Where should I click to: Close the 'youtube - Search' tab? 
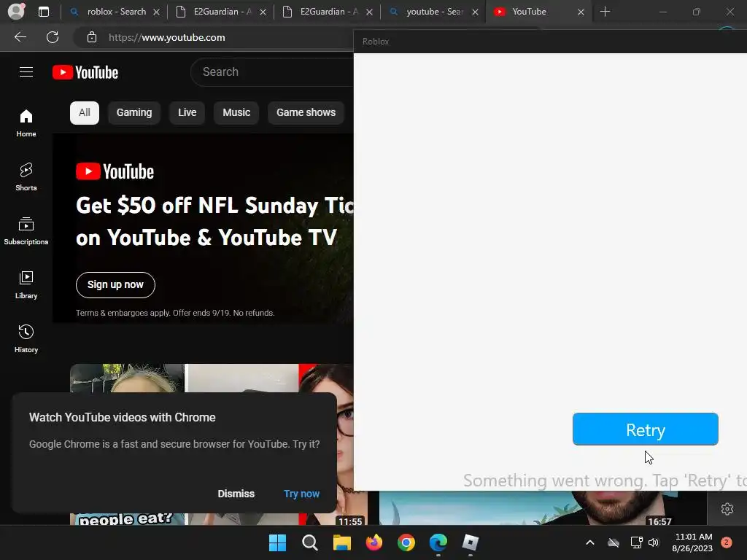[x=475, y=12]
